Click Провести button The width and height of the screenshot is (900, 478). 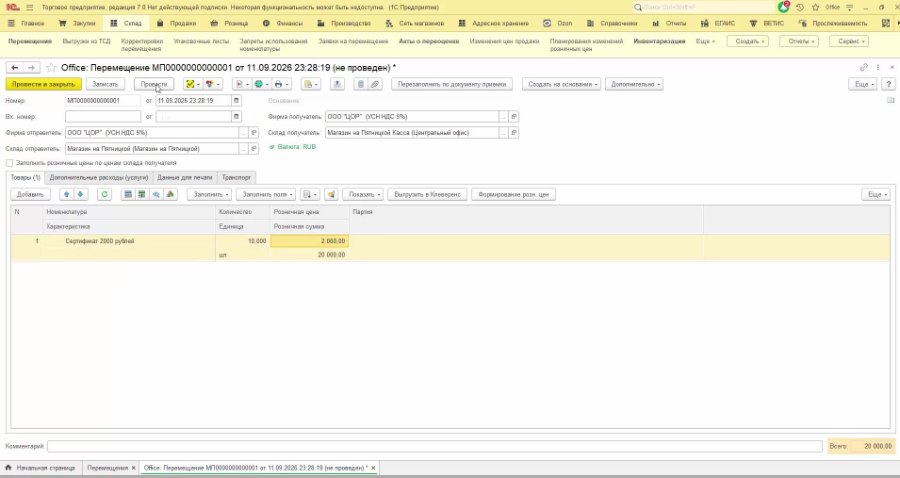[154, 84]
